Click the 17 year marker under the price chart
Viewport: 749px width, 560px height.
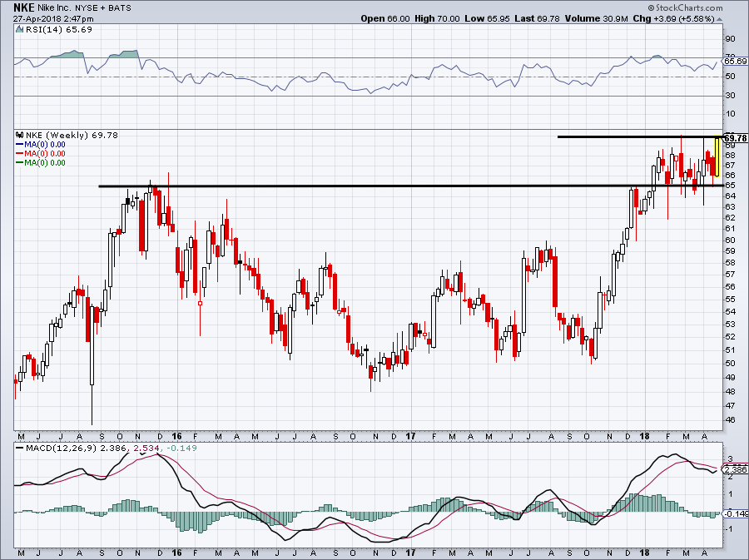coord(410,436)
